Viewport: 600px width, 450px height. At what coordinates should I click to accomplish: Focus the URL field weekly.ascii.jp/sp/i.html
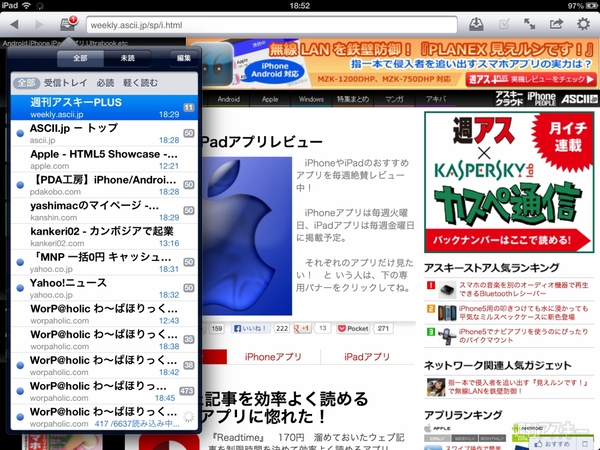(x=272, y=25)
